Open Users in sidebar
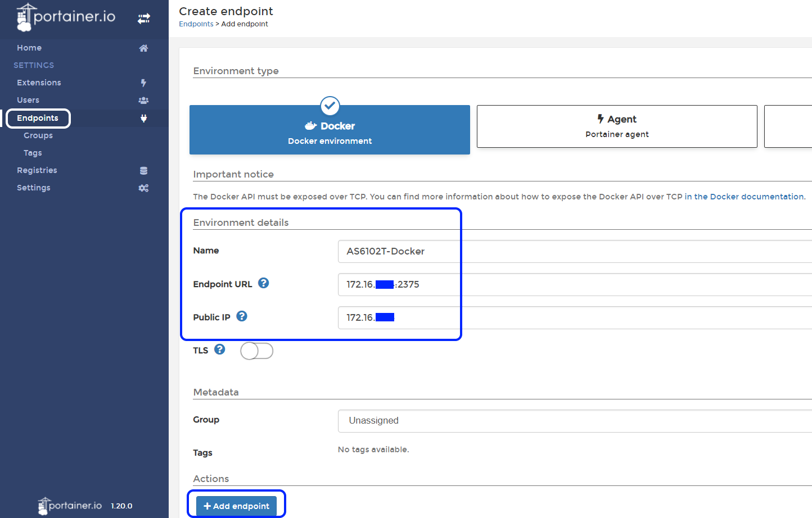812x518 pixels. tap(28, 100)
